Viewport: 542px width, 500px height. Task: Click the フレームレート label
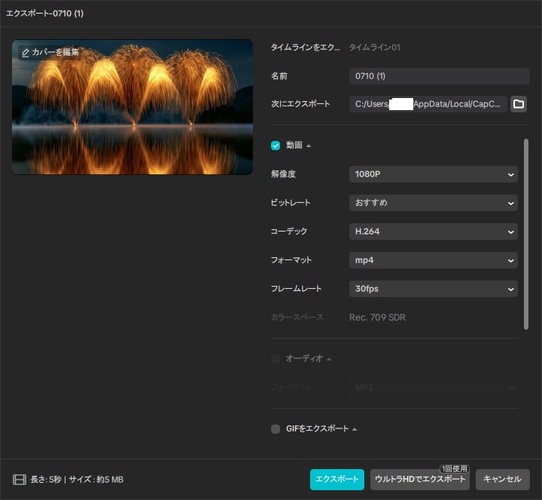[296, 289]
